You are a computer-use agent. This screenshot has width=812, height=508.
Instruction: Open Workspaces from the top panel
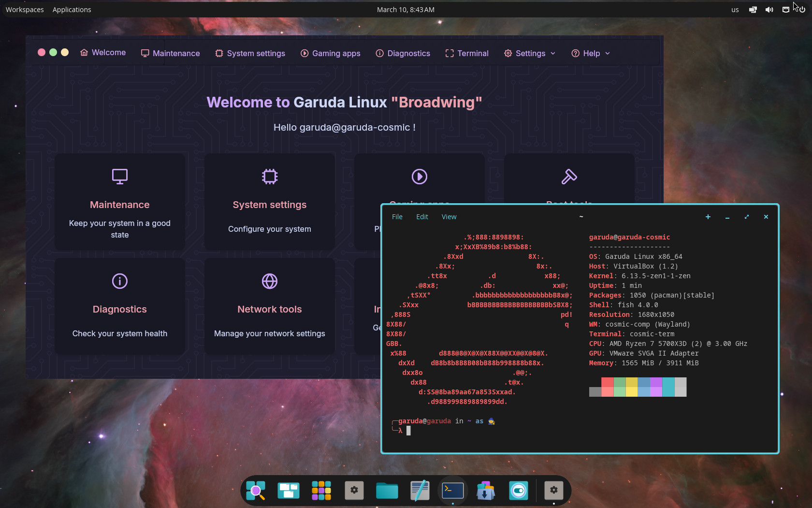pos(25,10)
